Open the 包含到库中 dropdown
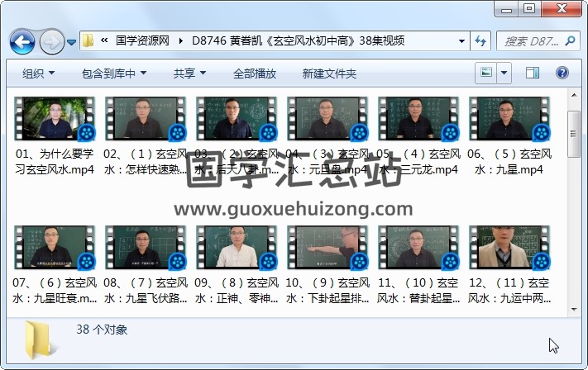This screenshot has width=588, height=370. click(x=114, y=74)
